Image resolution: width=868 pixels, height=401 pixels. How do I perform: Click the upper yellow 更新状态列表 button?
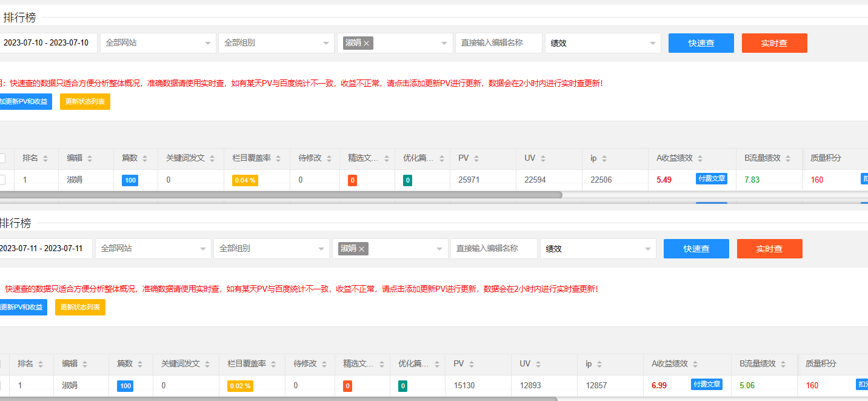click(85, 102)
